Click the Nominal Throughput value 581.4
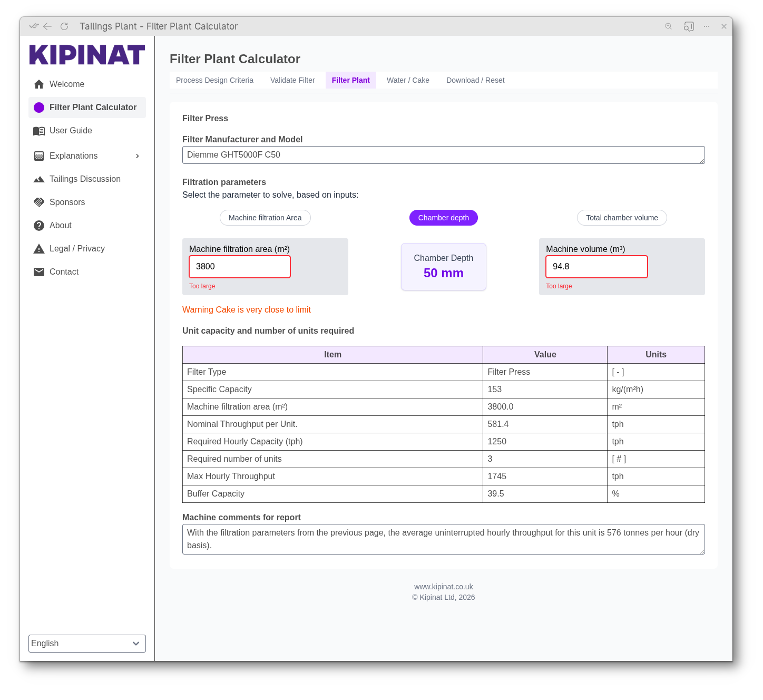 (x=498, y=424)
